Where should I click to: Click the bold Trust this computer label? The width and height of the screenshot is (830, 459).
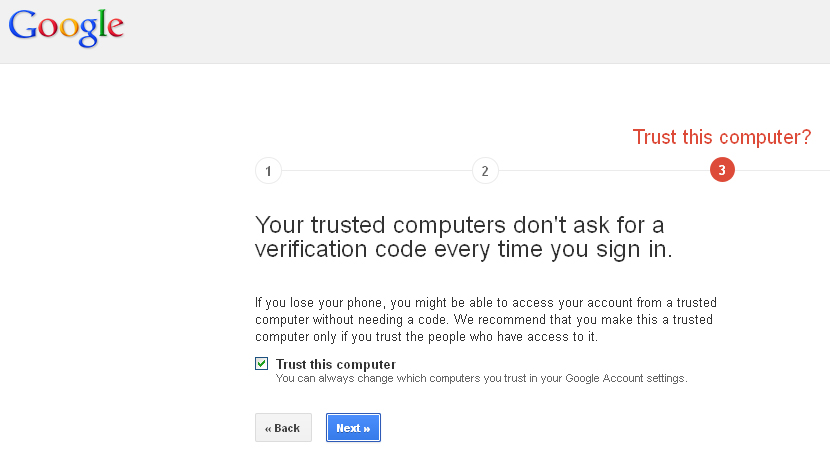[336, 364]
